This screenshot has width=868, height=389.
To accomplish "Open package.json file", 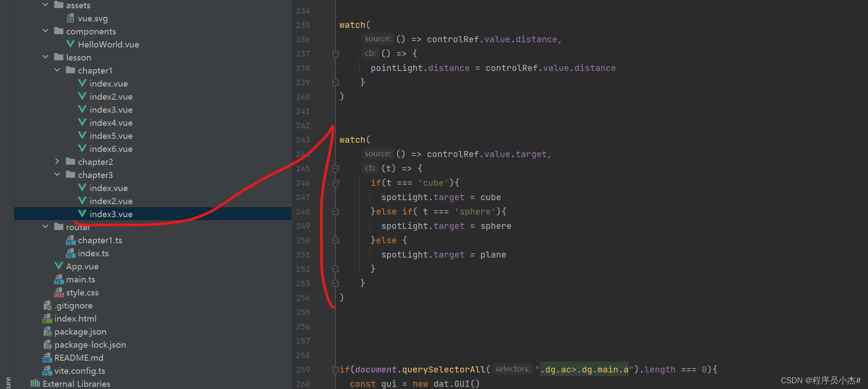I will (80, 332).
